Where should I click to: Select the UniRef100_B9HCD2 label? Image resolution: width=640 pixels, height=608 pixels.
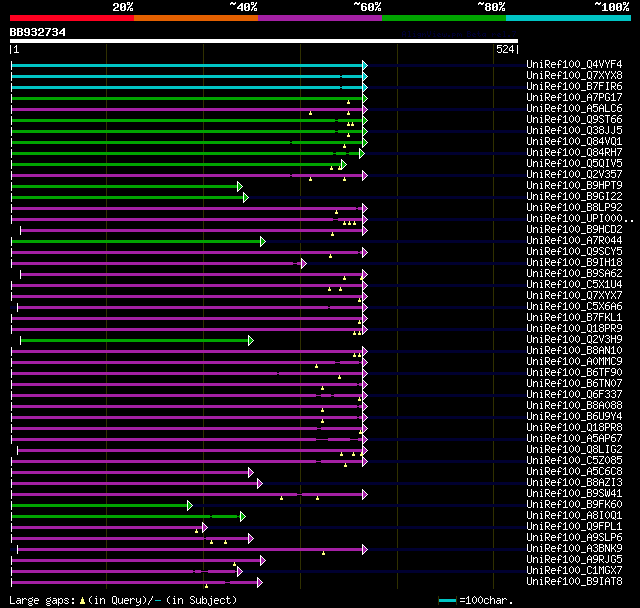574,230
